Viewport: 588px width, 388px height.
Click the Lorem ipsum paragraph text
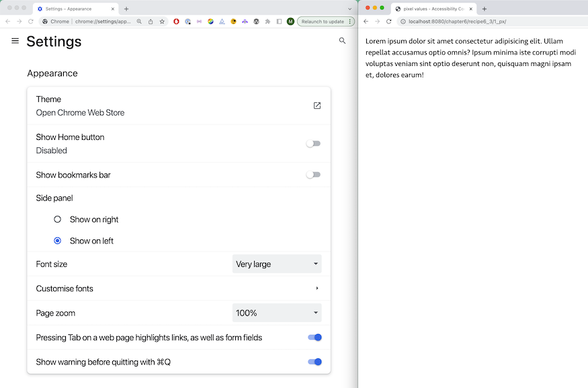tap(470, 58)
